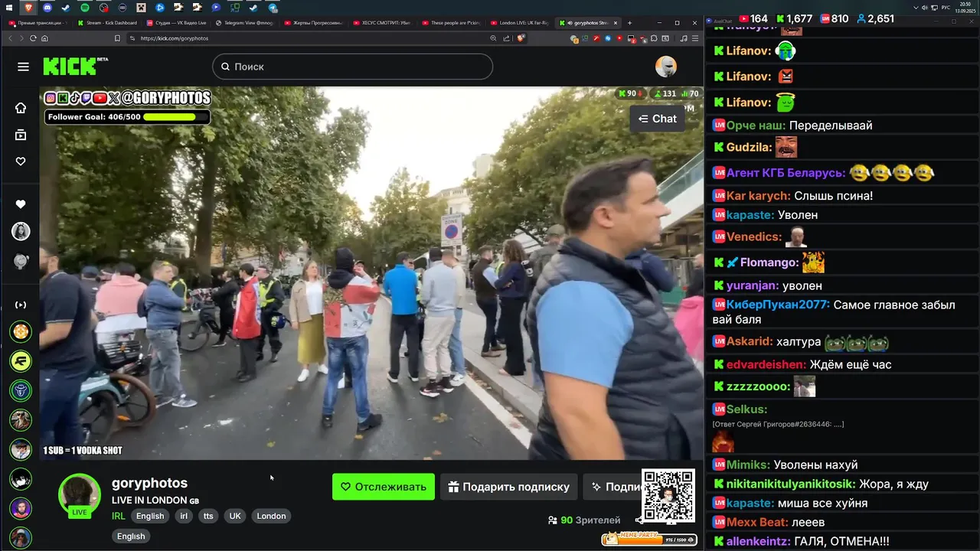This screenshot has width=980, height=551.
Task: Click the browser Back arrow
Action: 11,38
